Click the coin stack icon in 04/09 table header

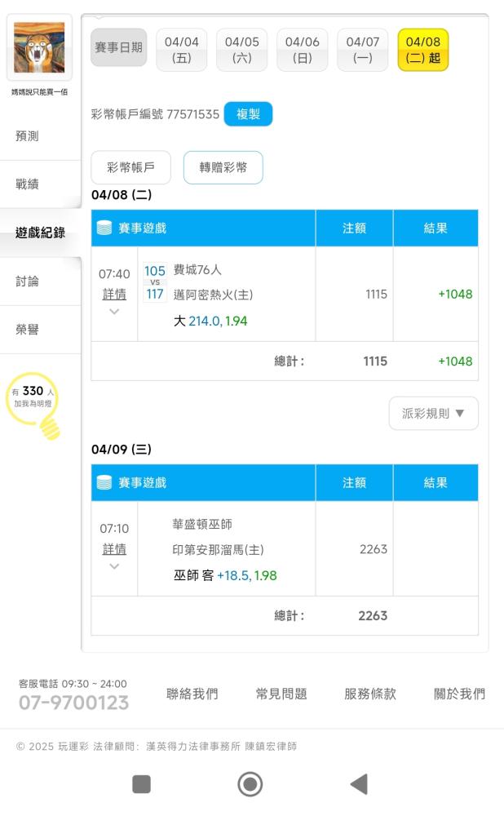click(x=104, y=482)
